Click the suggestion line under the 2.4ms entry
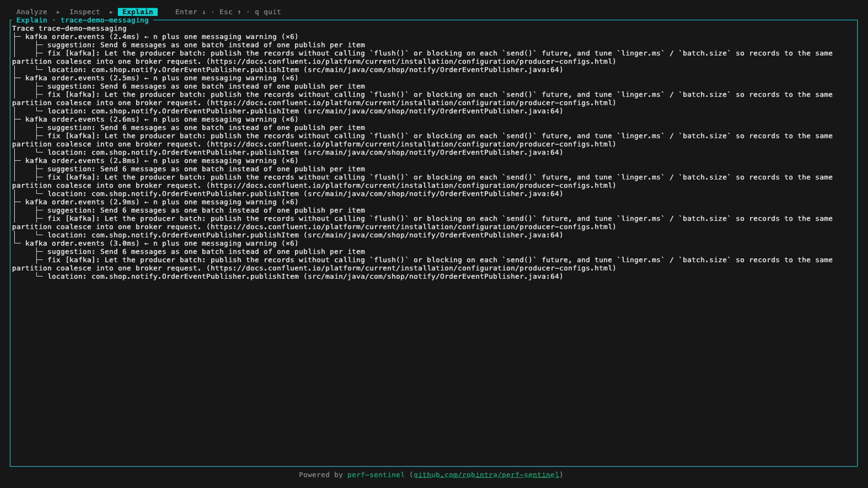The height and width of the screenshot is (488, 868). coord(206,46)
